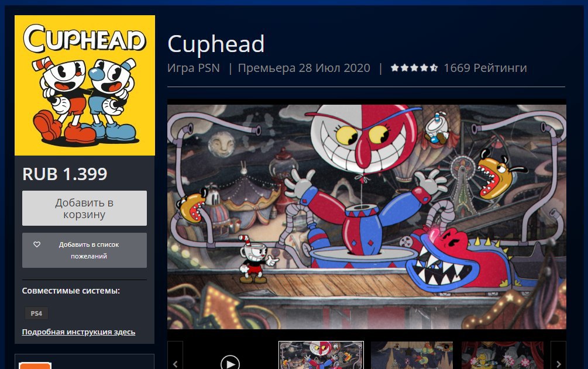Click the five-star rating icons
The width and height of the screenshot is (588, 369).
pos(414,68)
